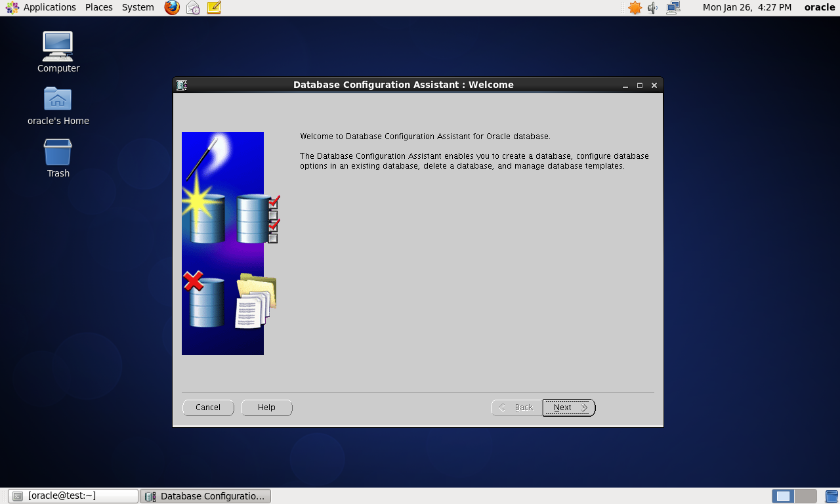This screenshot has width=840, height=504.
Task: Close the Database Configuration Assistant window
Action: (x=654, y=85)
